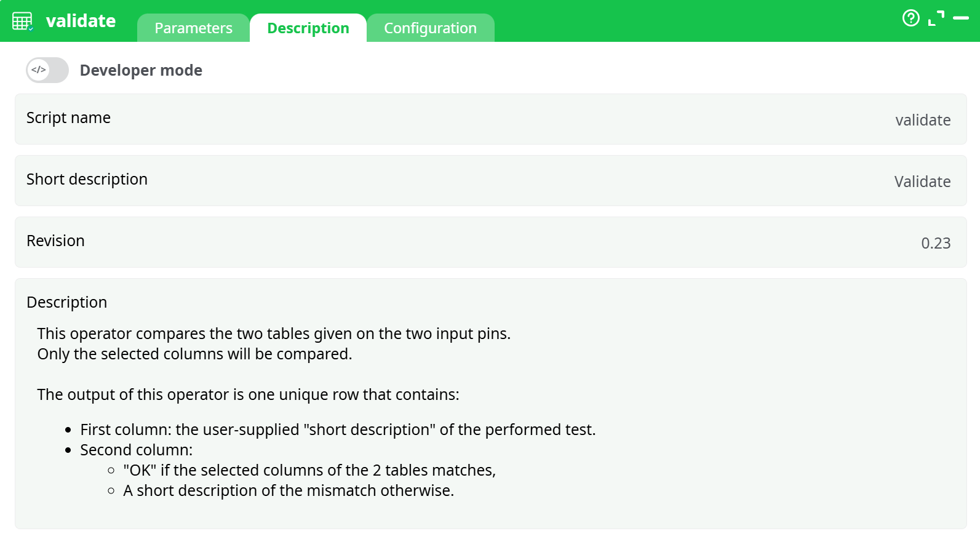
Task: Click the spreadsheet operator icon beside "validate"
Action: pyautogui.click(x=23, y=20)
